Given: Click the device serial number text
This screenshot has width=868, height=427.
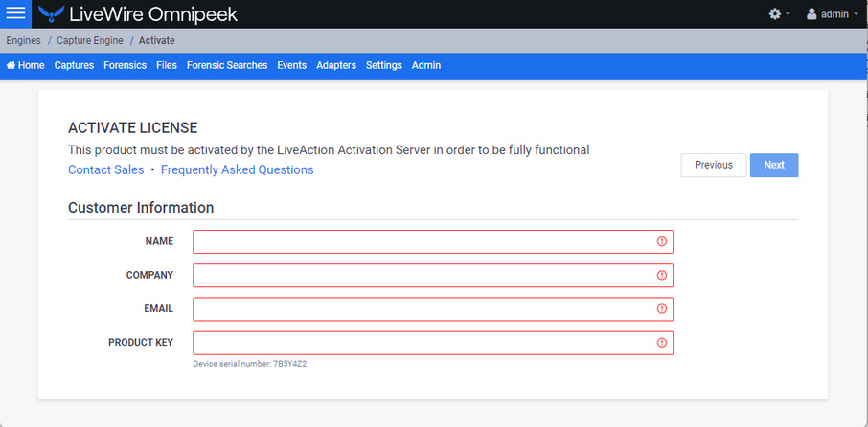Looking at the screenshot, I should pos(250,364).
